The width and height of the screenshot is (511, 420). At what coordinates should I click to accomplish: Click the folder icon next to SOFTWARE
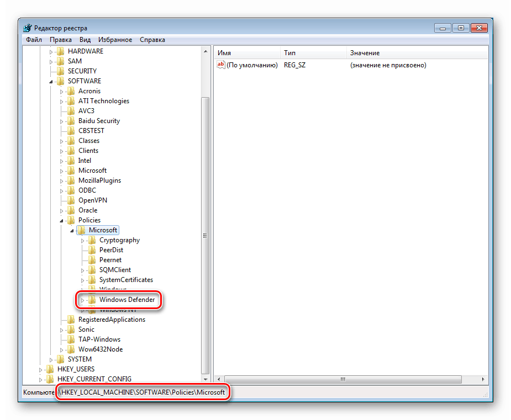pos(60,81)
